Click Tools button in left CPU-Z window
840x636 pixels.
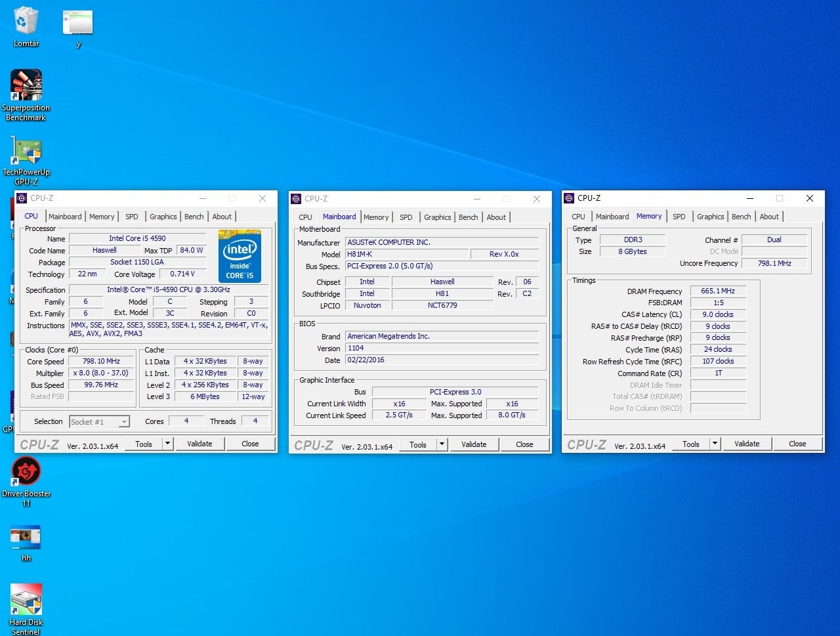[x=144, y=444]
